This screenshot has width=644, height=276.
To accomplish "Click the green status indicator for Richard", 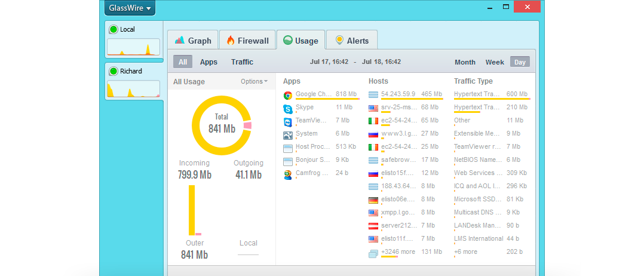I will pyautogui.click(x=113, y=71).
